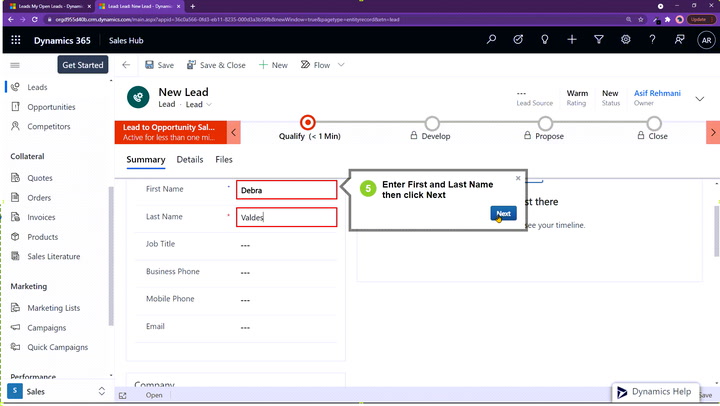720x406 pixels.
Task: Bookmark this page with star icon
Action: click(x=641, y=19)
